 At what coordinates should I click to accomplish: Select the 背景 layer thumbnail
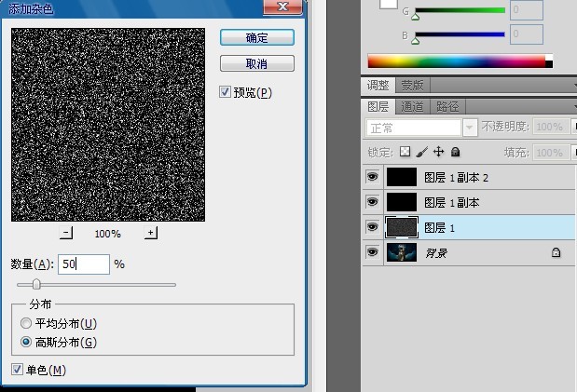(402, 252)
